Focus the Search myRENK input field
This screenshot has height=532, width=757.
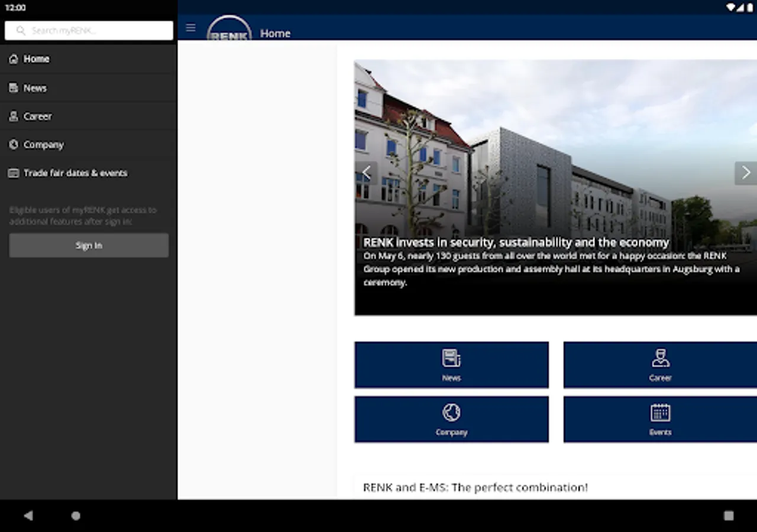click(x=89, y=31)
